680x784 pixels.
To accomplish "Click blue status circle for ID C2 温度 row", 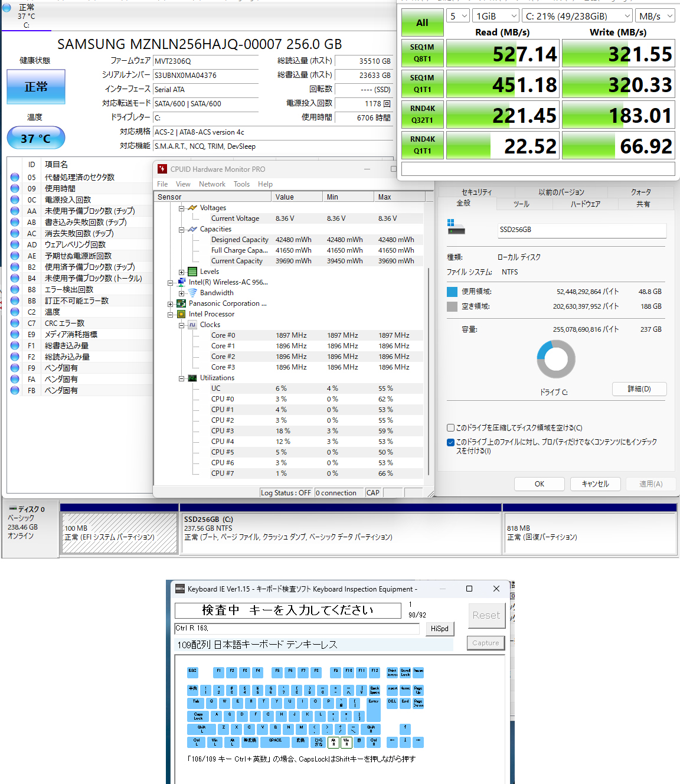I will [x=15, y=311].
